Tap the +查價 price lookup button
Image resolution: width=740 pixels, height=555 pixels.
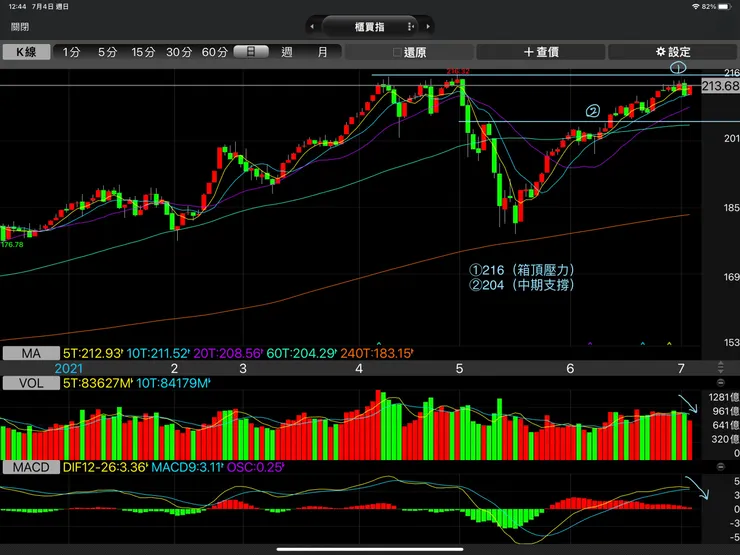(541, 52)
